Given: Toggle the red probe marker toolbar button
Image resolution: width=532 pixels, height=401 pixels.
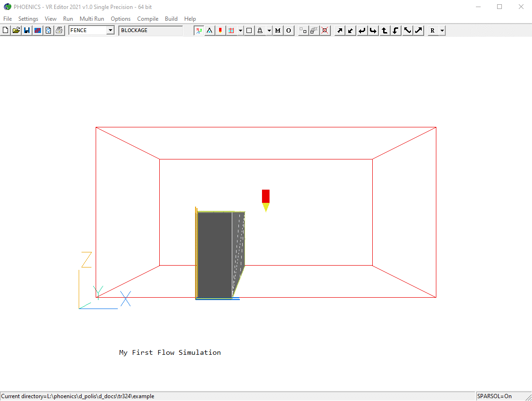Looking at the screenshot, I should 220,31.
